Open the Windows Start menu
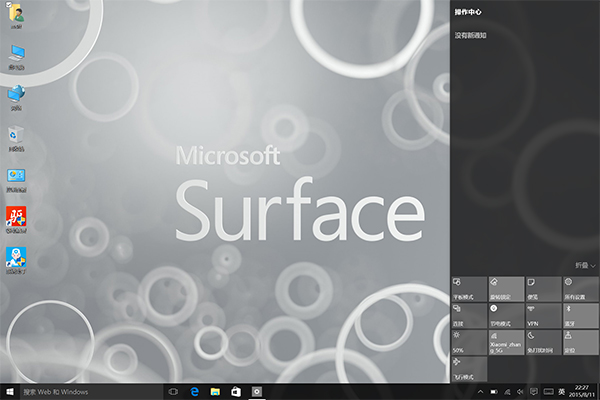600x400 pixels. 10,392
